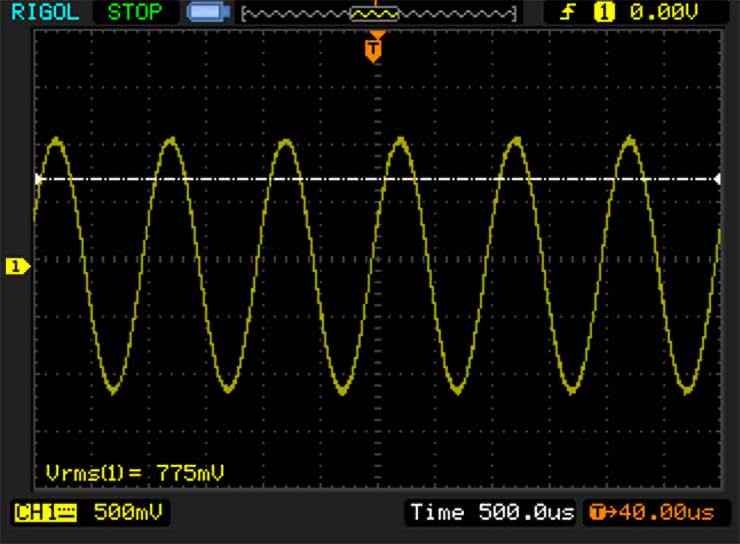Click the rising edge trigger icon

pos(569,13)
